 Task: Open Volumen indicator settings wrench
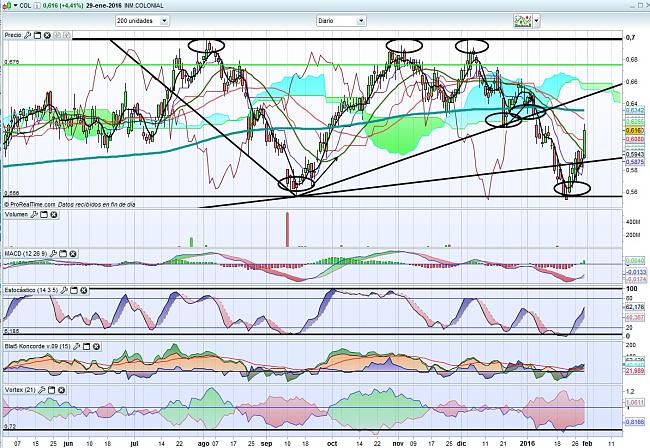click(x=35, y=214)
